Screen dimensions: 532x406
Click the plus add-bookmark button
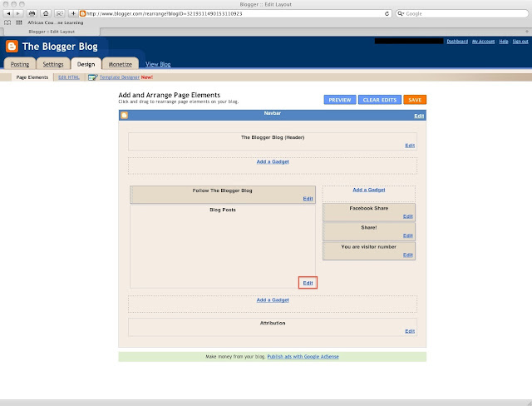click(x=73, y=13)
